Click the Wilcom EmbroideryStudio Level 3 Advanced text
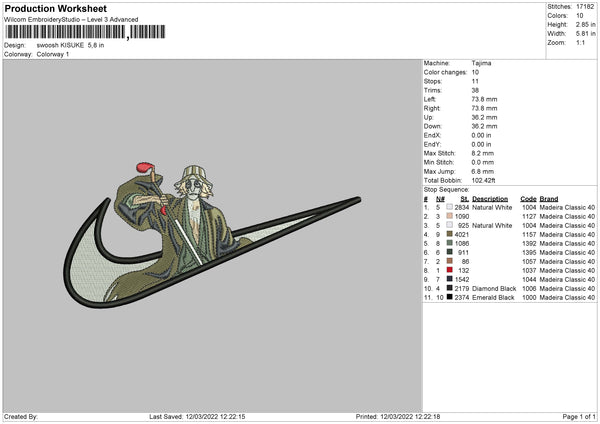The image size is (600, 424). tap(71, 20)
